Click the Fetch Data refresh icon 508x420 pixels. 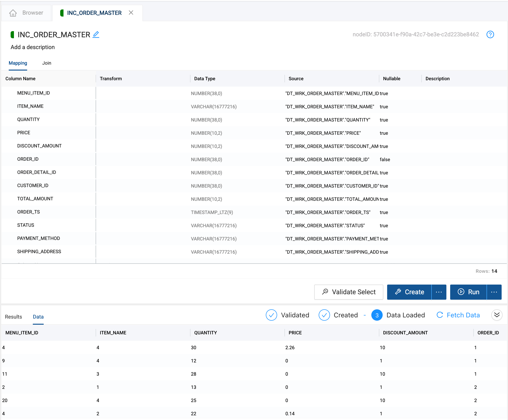click(440, 315)
